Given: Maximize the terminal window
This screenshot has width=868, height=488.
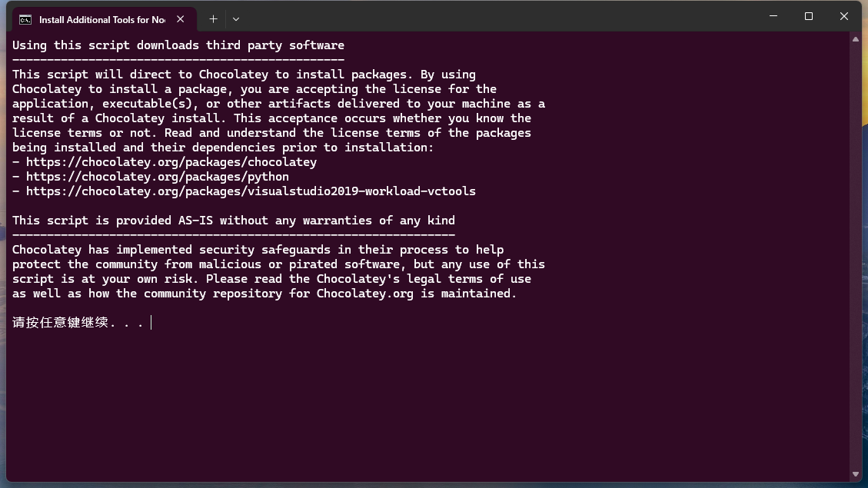Looking at the screenshot, I should pos(809,16).
